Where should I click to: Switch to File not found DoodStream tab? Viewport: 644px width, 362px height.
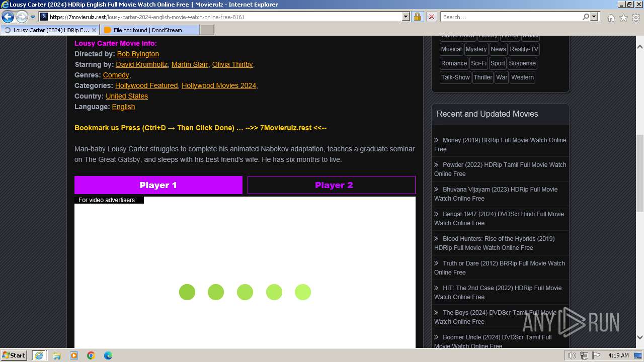pos(149,30)
